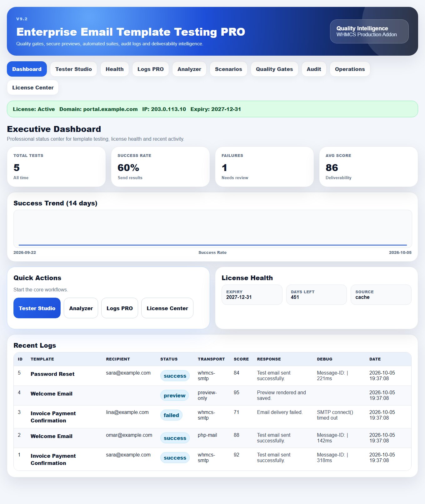Click the Days Left 451 tile
The width and height of the screenshot is (425, 504).
coord(317,295)
